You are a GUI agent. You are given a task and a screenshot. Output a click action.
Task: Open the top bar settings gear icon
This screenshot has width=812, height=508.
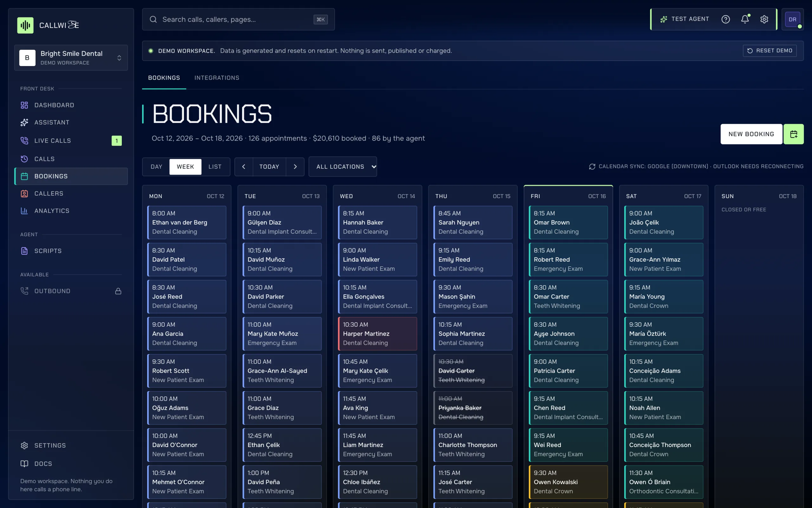tap(764, 19)
